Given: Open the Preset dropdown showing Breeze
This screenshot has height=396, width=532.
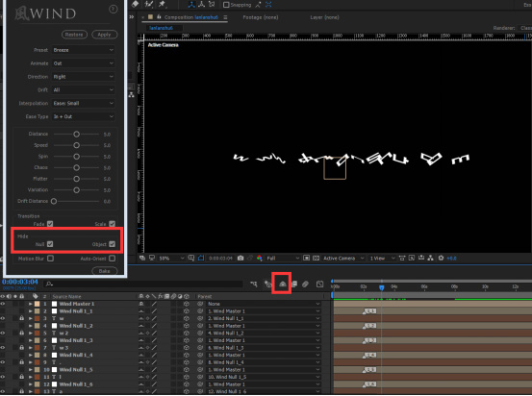Looking at the screenshot, I should tap(83, 50).
